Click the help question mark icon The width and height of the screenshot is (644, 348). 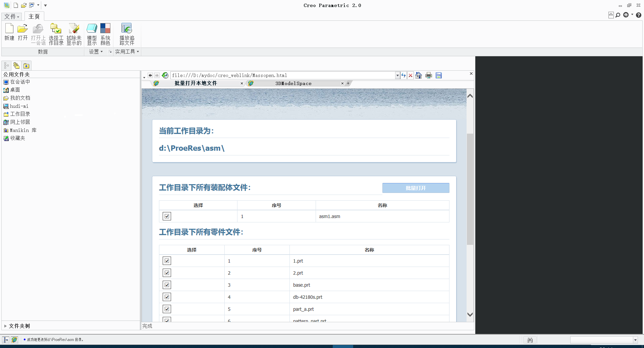point(639,15)
